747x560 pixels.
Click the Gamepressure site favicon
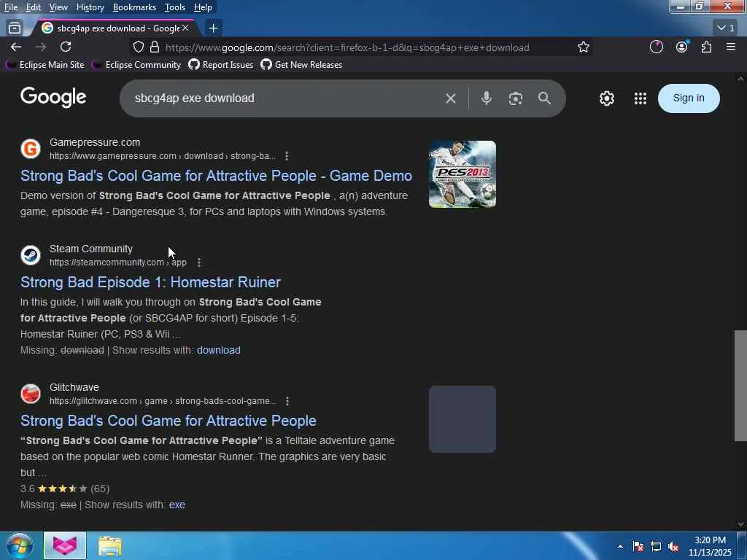pyautogui.click(x=31, y=149)
